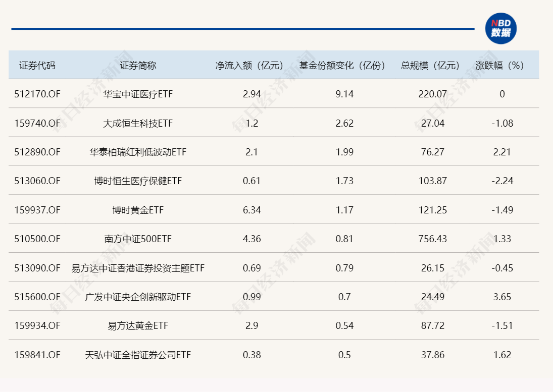
Task: Click net inflow value 0.99
Action: pos(252,297)
